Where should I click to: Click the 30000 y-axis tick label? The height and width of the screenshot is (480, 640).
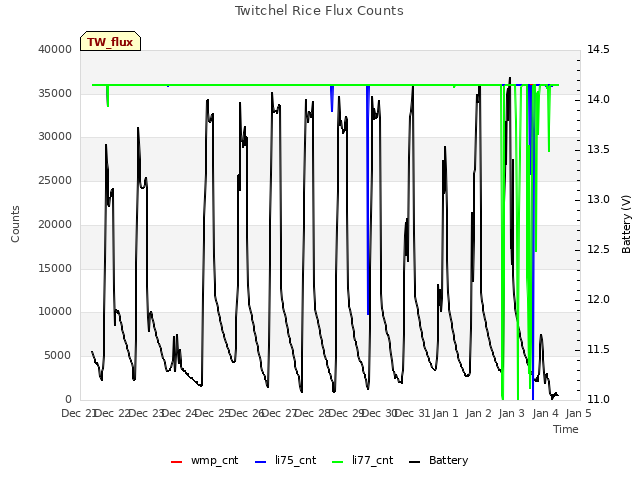[55, 137]
